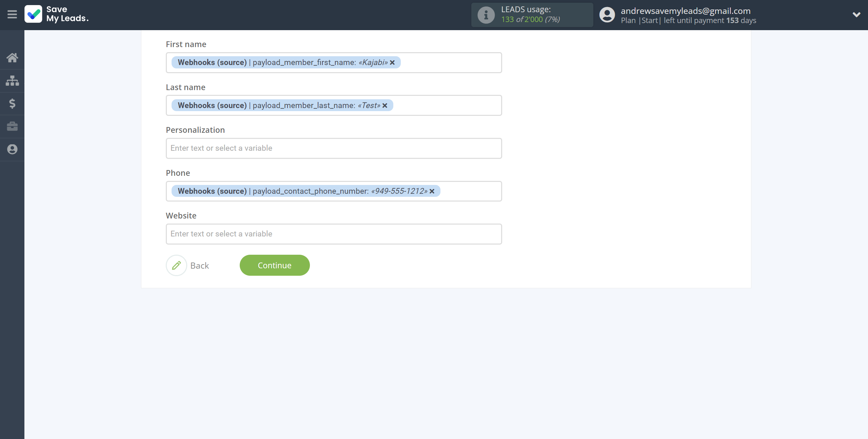This screenshot has width=868, height=439.
Task: Click the pencil Back icon
Action: [x=176, y=265]
